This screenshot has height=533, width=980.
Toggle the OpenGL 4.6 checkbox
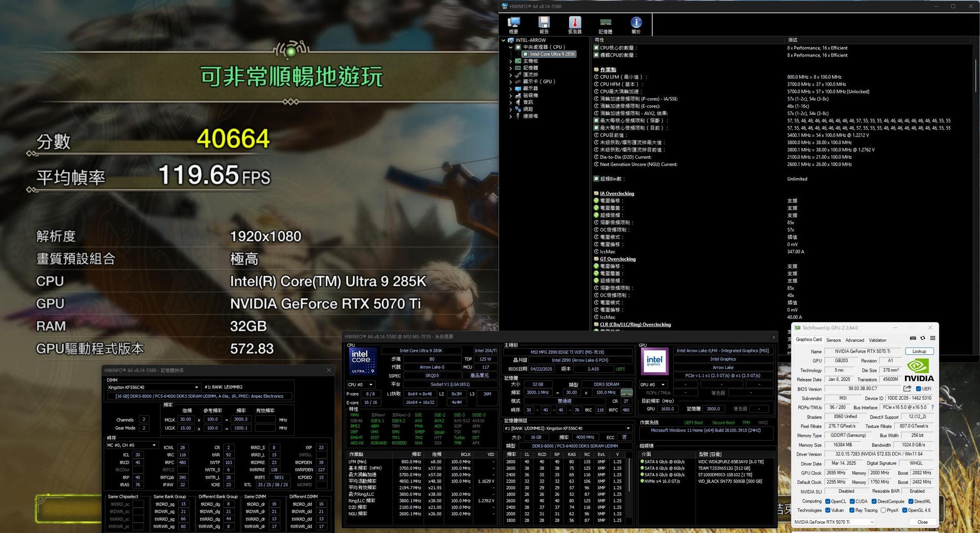coord(904,510)
